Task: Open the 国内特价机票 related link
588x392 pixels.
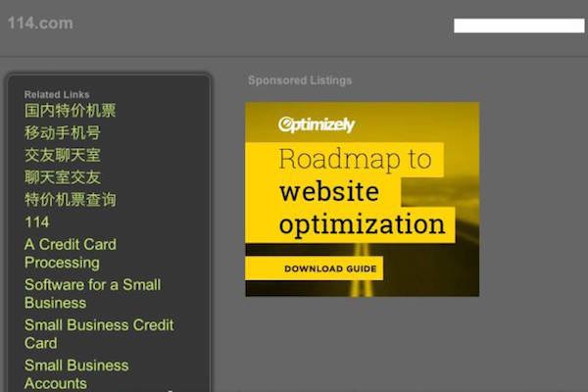Action: (71, 111)
